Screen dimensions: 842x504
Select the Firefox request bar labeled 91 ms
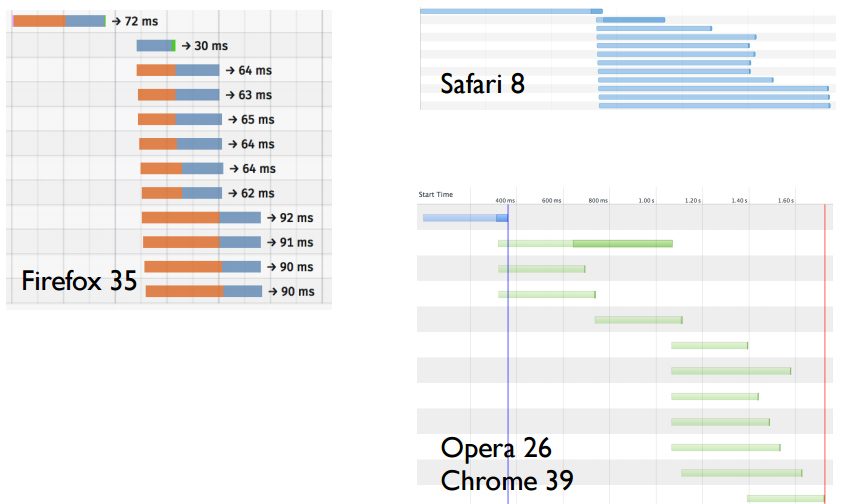click(x=202, y=242)
